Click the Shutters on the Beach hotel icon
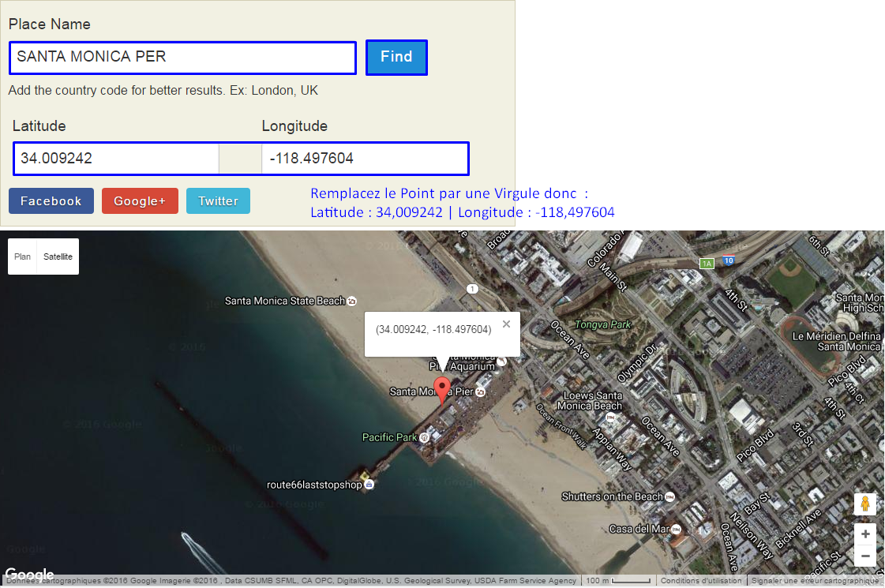 (670, 497)
